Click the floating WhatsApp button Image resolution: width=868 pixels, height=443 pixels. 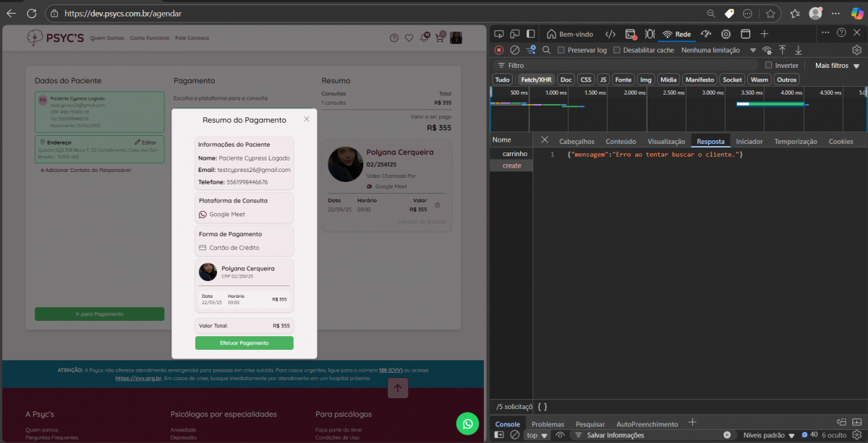pos(467,424)
